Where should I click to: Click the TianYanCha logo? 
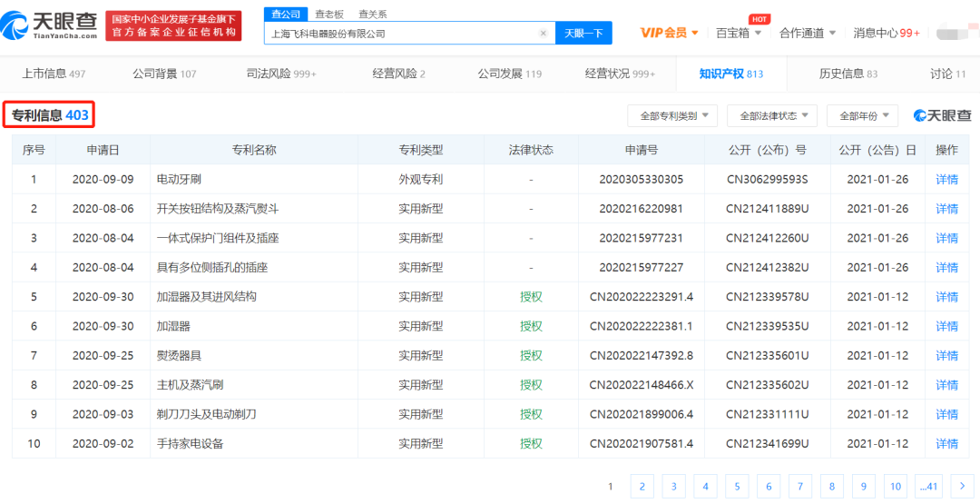(49, 25)
